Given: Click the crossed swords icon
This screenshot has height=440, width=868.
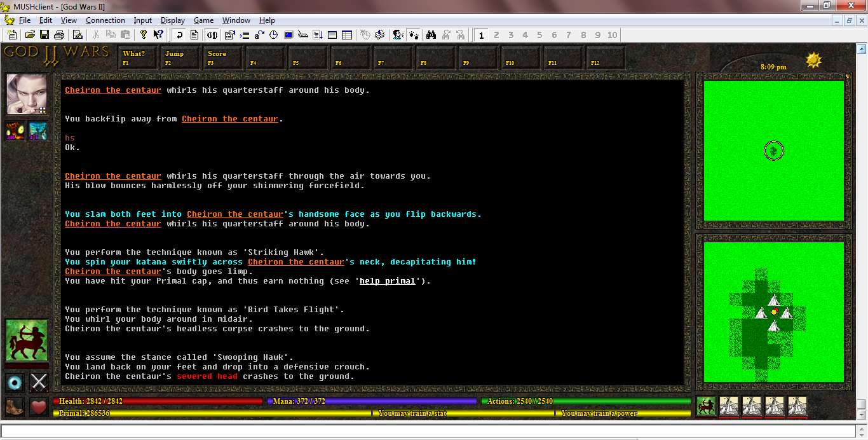Looking at the screenshot, I should [39, 382].
